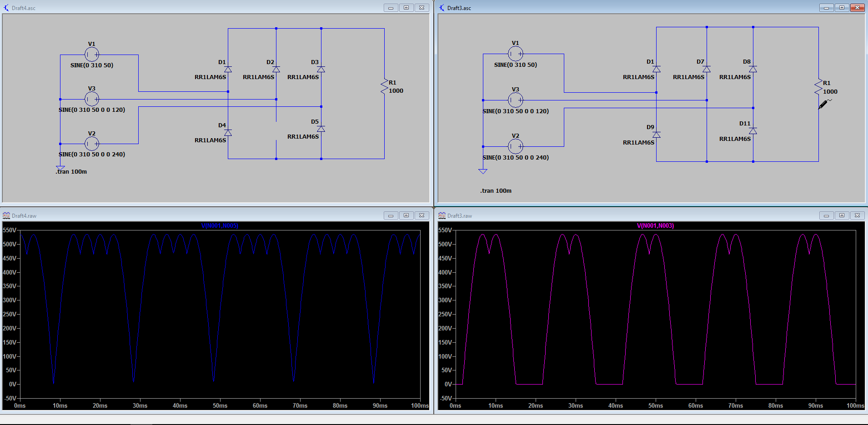The height and width of the screenshot is (425, 868).
Task: Pick diode D2 symbol in Draft4.asc
Action: click(x=276, y=69)
